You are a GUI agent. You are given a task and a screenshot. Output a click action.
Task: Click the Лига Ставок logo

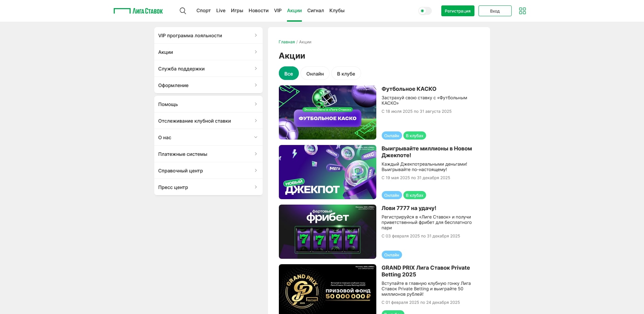[x=138, y=11]
